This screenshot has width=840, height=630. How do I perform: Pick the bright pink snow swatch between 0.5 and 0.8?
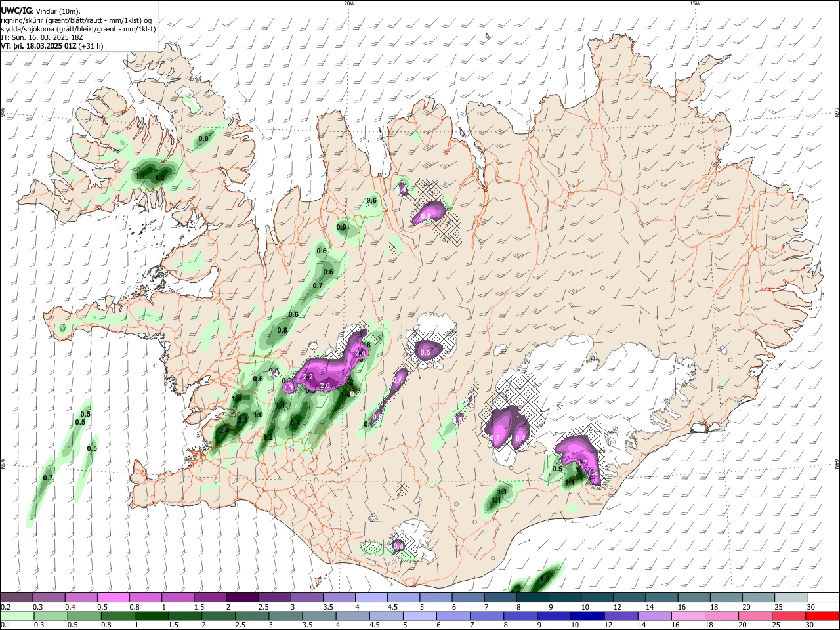[114, 597]
